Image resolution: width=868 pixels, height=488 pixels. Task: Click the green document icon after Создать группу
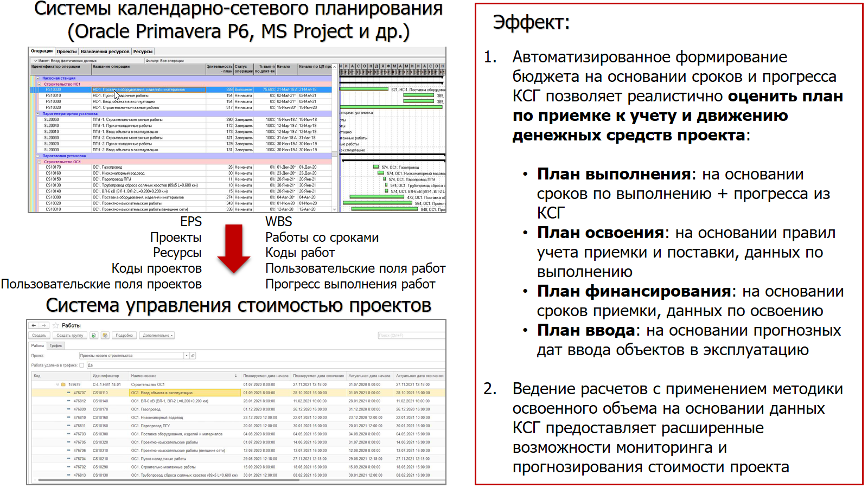pyautogui.click(x=94, y=335)
